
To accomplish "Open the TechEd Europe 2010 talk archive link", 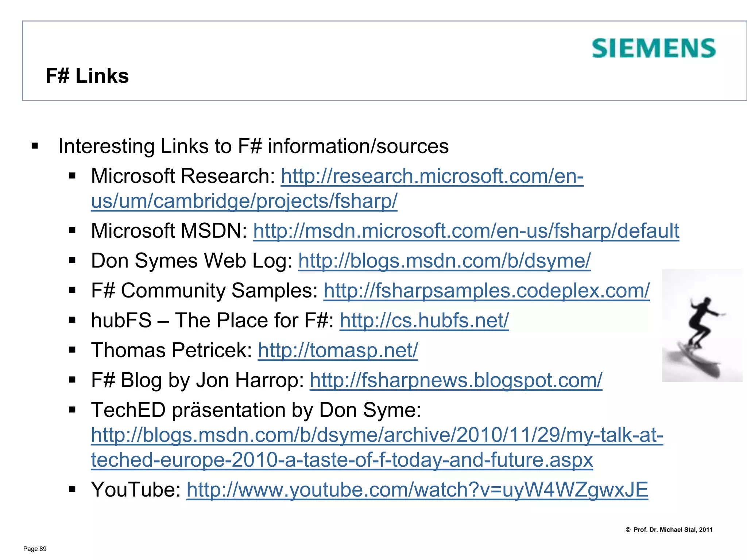I will click(377, 435).
